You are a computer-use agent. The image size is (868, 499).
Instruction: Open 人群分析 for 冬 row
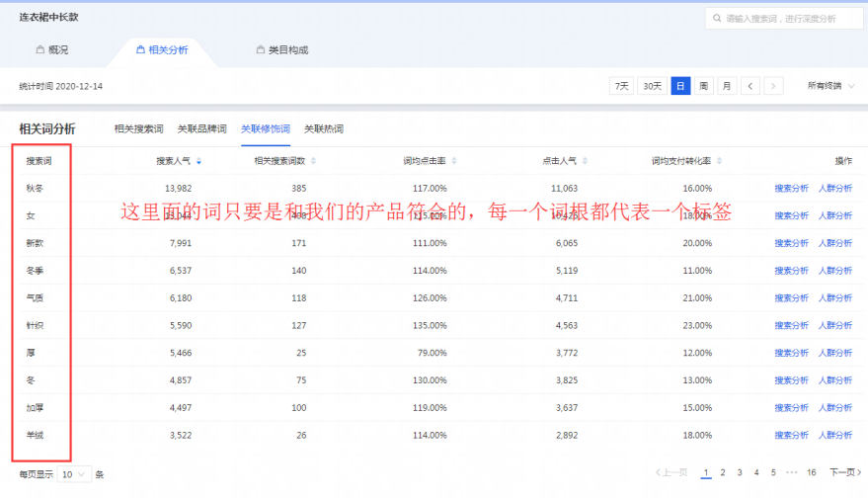(835, 380)
